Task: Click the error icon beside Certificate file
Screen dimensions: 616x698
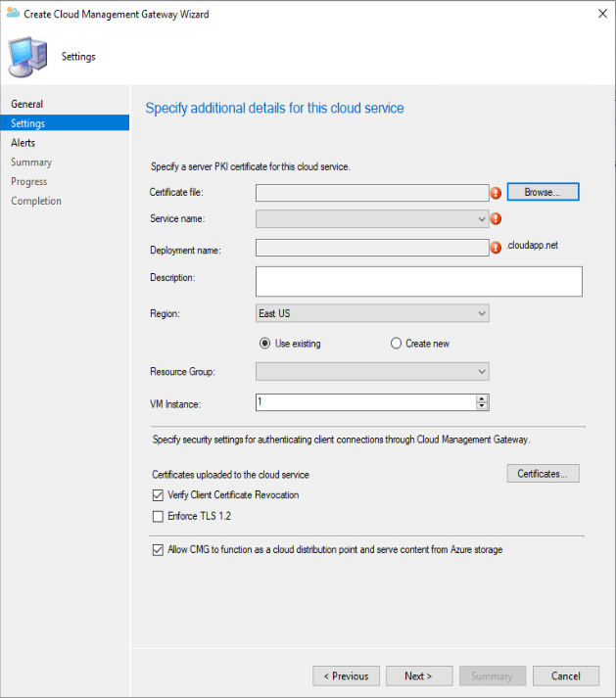Action: pos(496,193)
